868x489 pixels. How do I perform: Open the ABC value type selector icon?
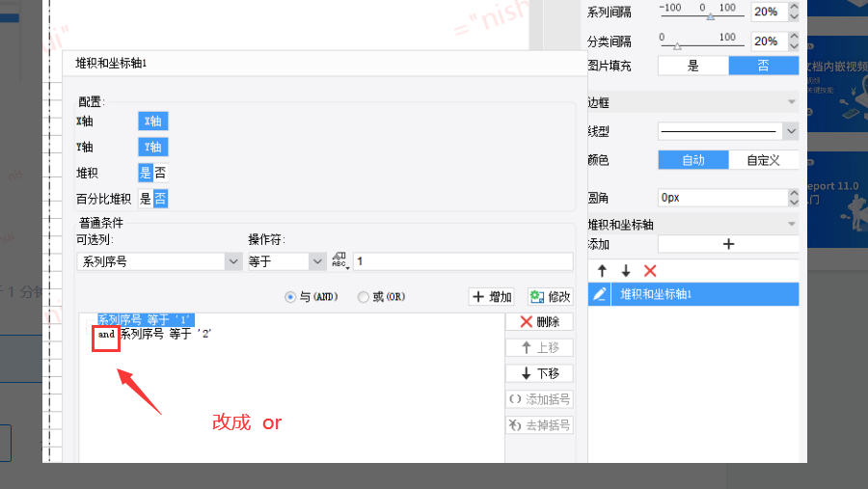(x=339, y=260)
